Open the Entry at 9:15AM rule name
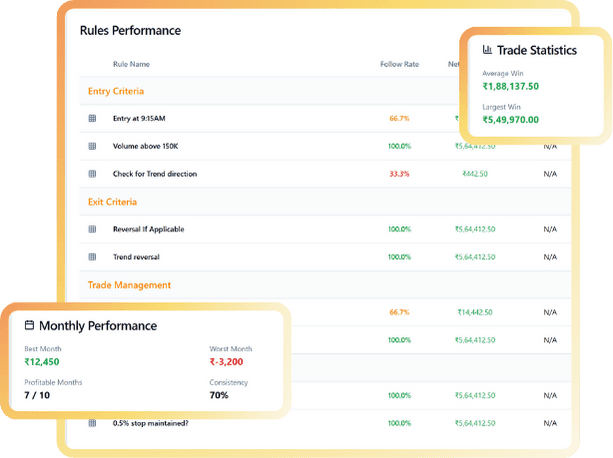The height and width of the screenshot is (458, 613). (141, 118)
